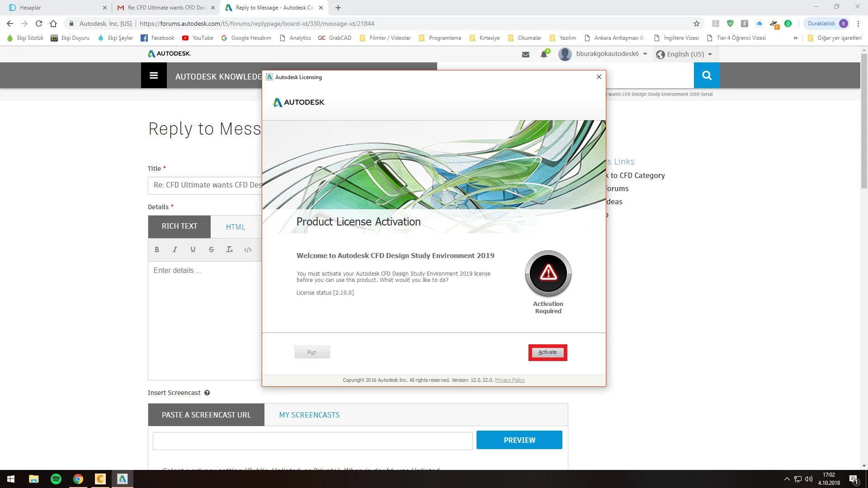The image size is (868, 488).
Task: Switch to the HTML editor tab
Action: 236,227
